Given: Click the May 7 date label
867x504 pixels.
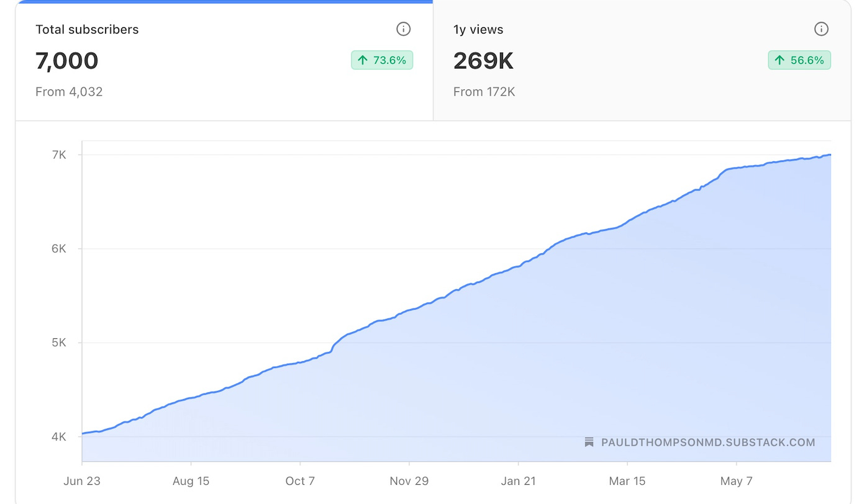Looking at the screenshot, I should point(737,481).
